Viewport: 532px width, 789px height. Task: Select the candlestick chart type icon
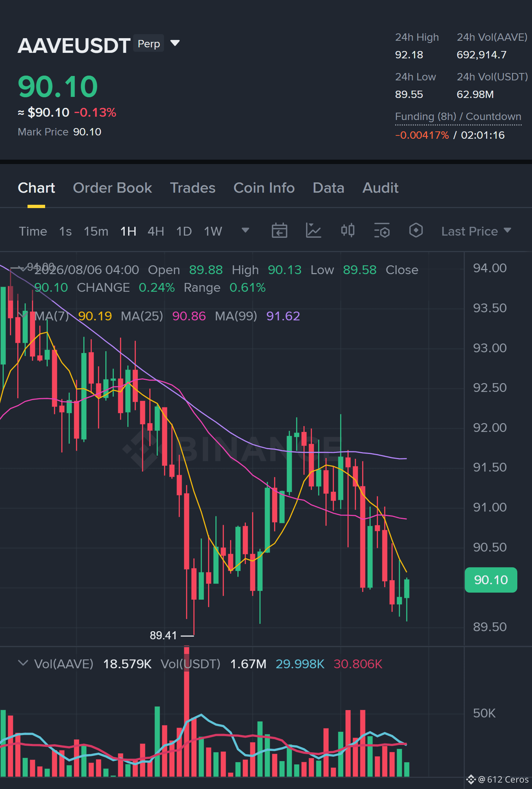347,231
